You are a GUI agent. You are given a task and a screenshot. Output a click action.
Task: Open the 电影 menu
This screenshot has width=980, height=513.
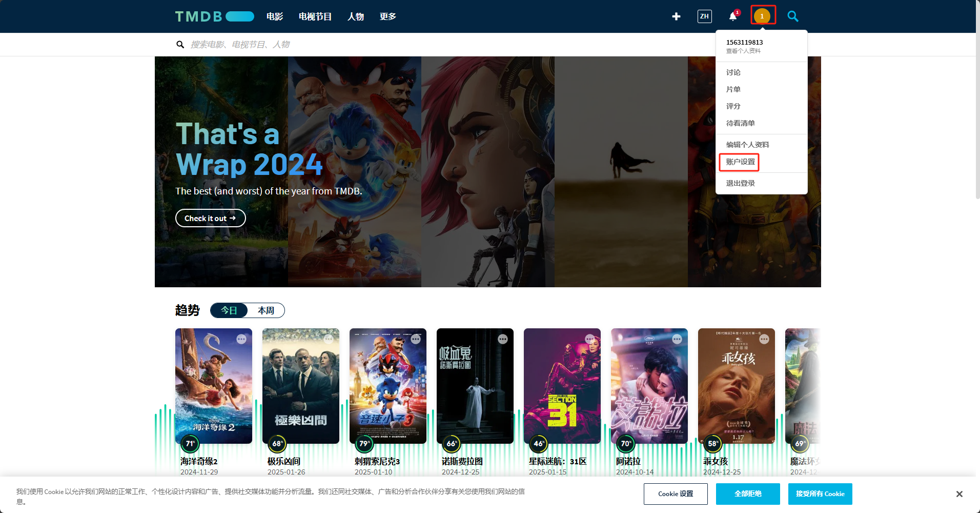[275, 16]
